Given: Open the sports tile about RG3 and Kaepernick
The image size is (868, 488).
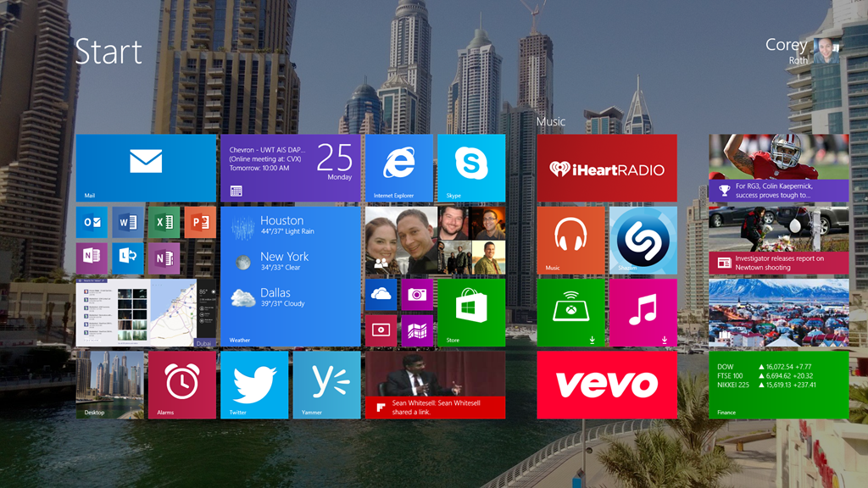Looking at the screenshot, I should coord(779,169).
